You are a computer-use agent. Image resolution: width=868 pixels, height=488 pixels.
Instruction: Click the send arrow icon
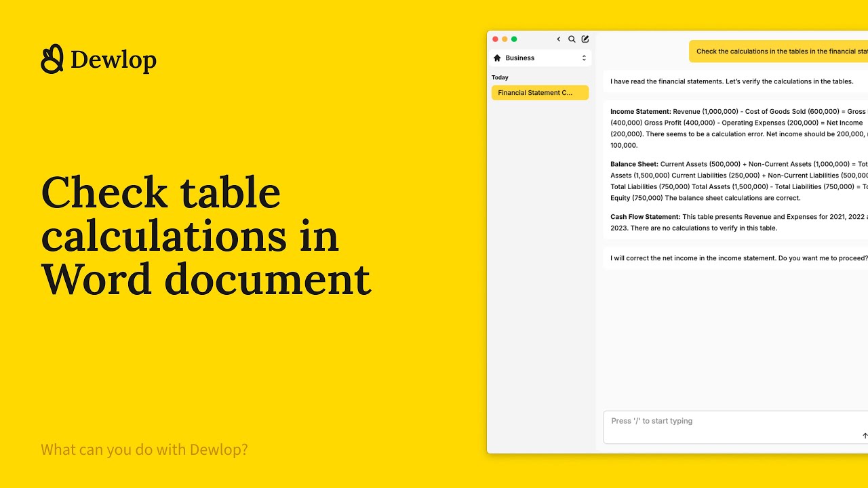[x=865, y=436]
